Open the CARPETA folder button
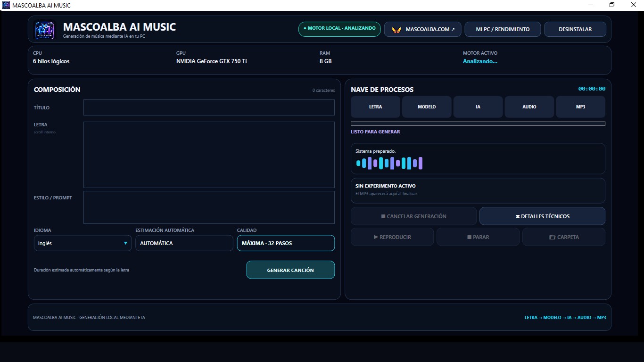Viewport: 644px width, 362px height. pyautogui.click(x=564, y=237)
